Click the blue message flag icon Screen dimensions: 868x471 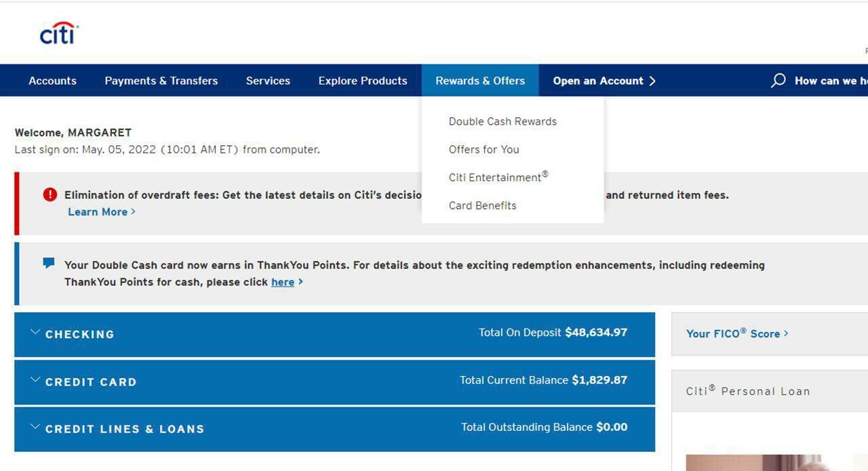click(x=49, y=263)
